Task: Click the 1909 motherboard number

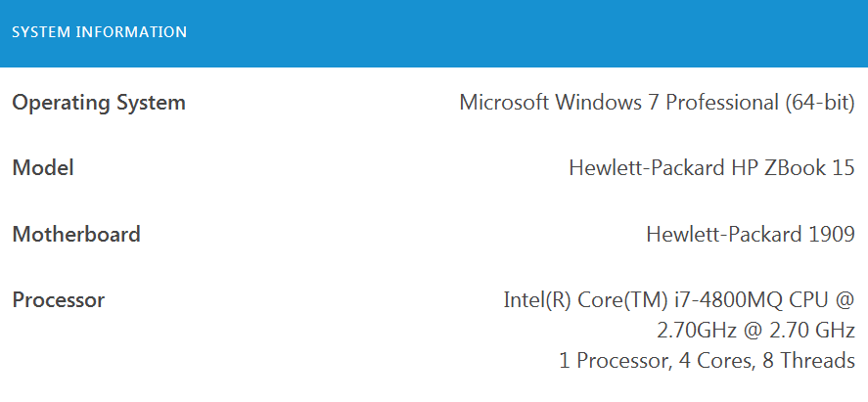Action: [833, 234]
